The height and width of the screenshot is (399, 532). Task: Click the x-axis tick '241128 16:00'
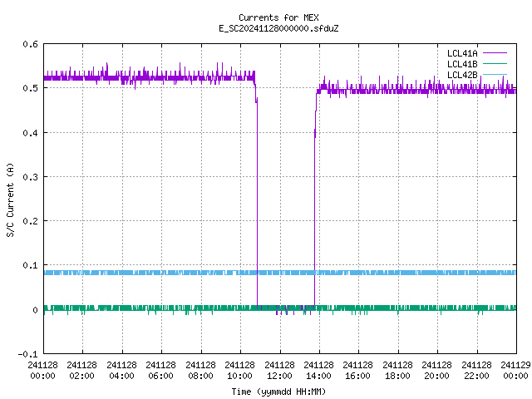358,370
